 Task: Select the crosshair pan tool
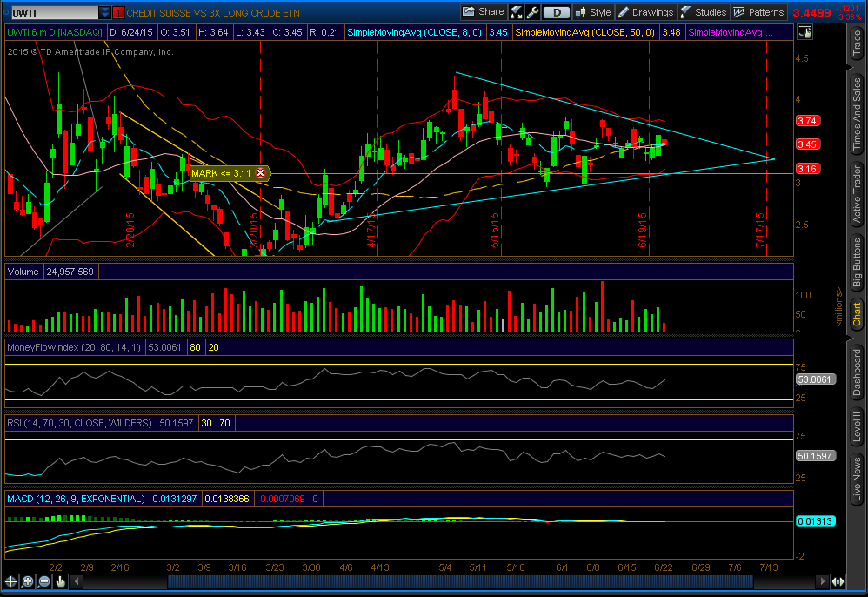tap(10, 581)
